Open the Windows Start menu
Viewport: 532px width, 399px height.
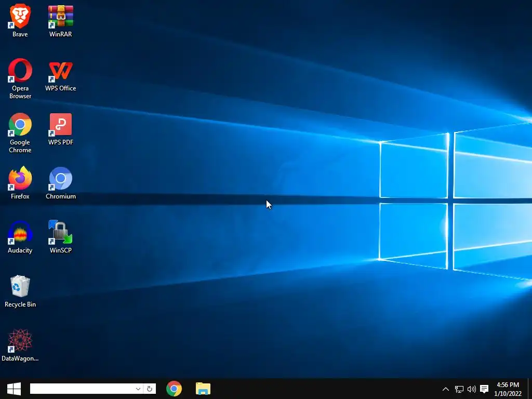click(x=14, y=389)
